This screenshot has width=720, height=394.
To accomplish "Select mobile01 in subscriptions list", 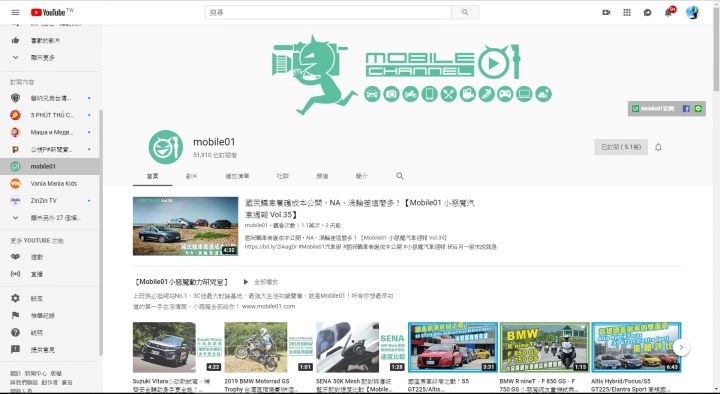I will click(x=50, y=166).
